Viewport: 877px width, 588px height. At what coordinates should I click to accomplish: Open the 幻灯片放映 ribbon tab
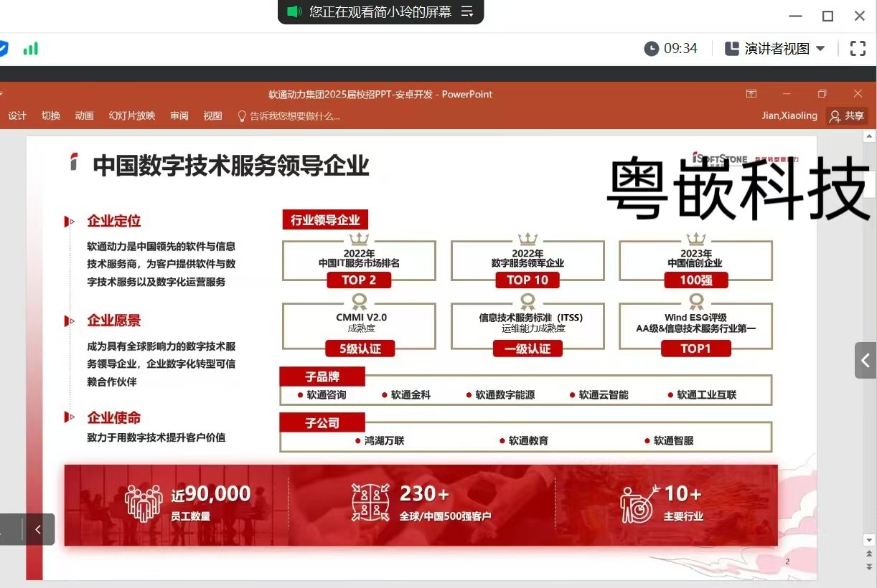[132, 116]
